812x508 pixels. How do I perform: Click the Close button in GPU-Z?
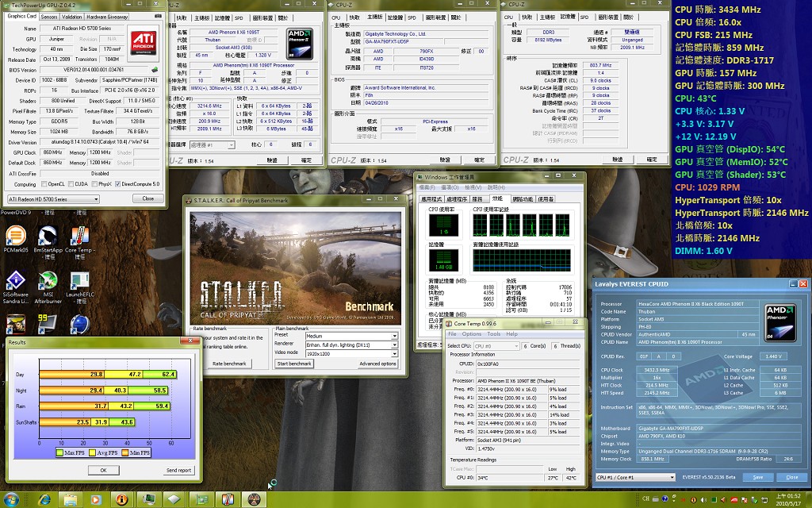pyautogui.click(x=148, y=198)
